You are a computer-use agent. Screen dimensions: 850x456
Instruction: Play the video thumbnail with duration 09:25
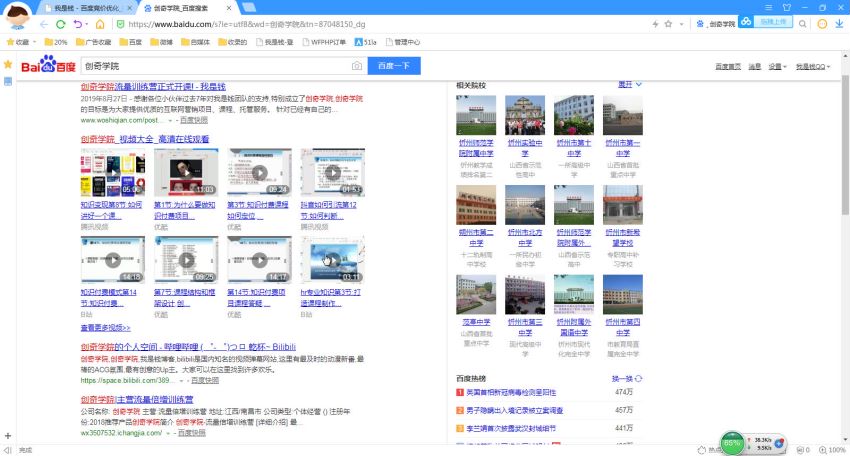coord(186,260)
